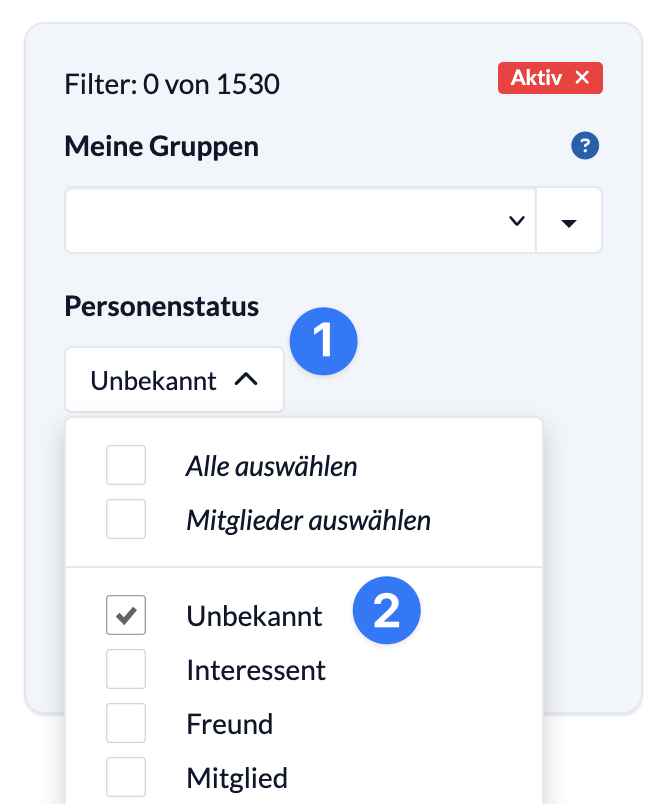
Task: Enable the Mitglieder auswählen checkbox
Action: [x=125, y=518]
